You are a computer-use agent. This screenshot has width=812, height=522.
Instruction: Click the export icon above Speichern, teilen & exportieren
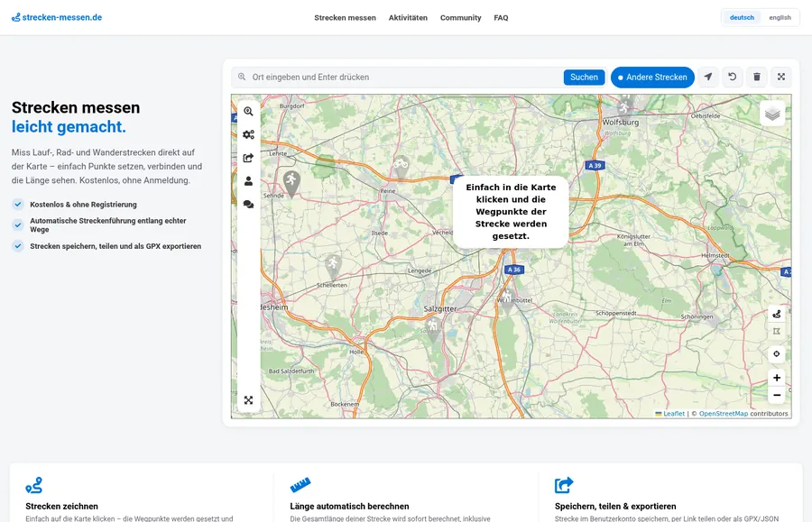point(564,485)
